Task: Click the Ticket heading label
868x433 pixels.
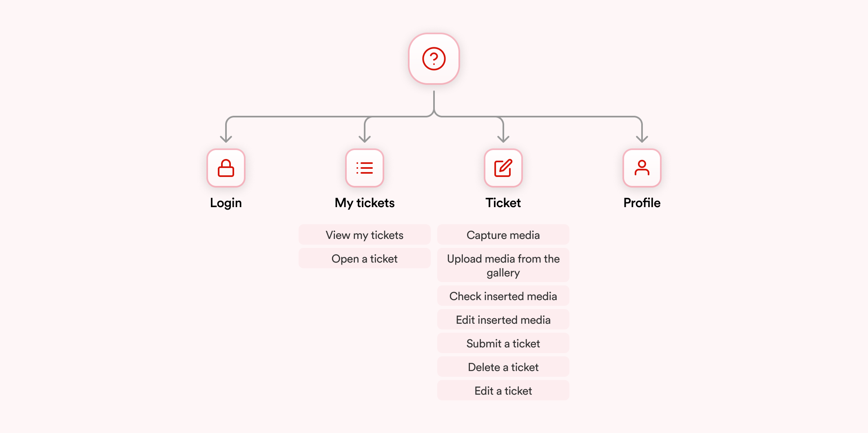Action: (503, 203)
